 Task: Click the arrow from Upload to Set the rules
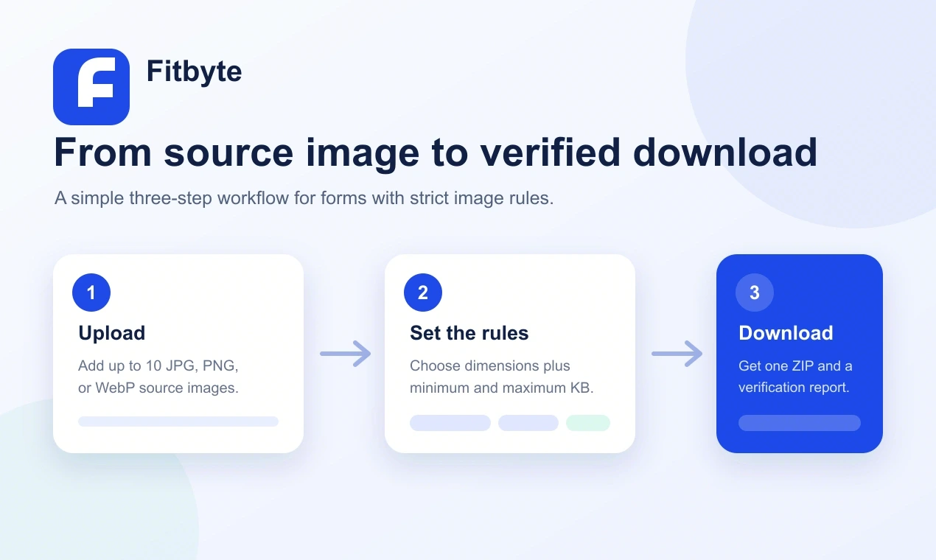point(346,354)
